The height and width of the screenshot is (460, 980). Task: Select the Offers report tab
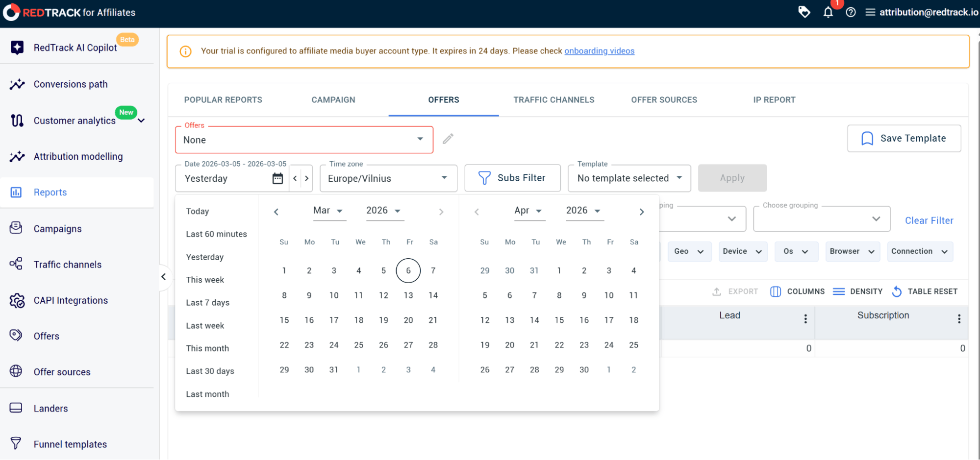(444, 100)
